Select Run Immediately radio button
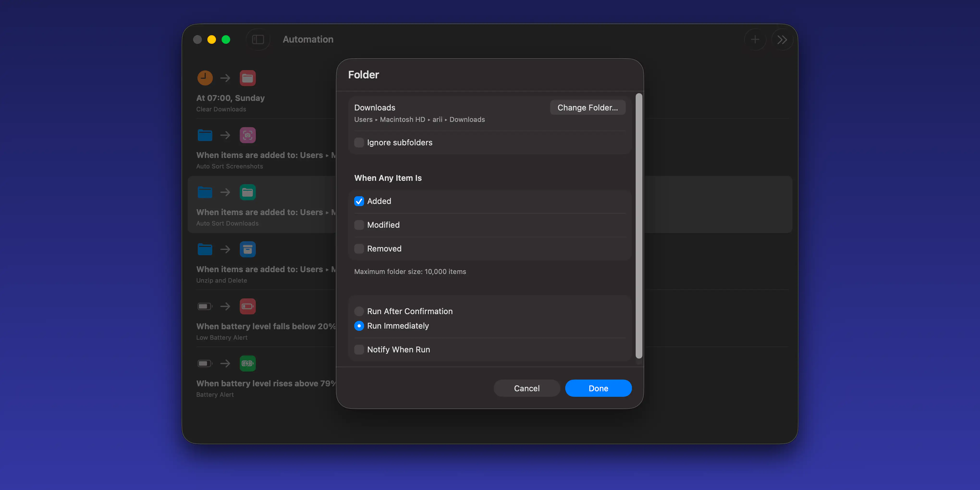This screenshot has height=490, width=980. [359, 326]
